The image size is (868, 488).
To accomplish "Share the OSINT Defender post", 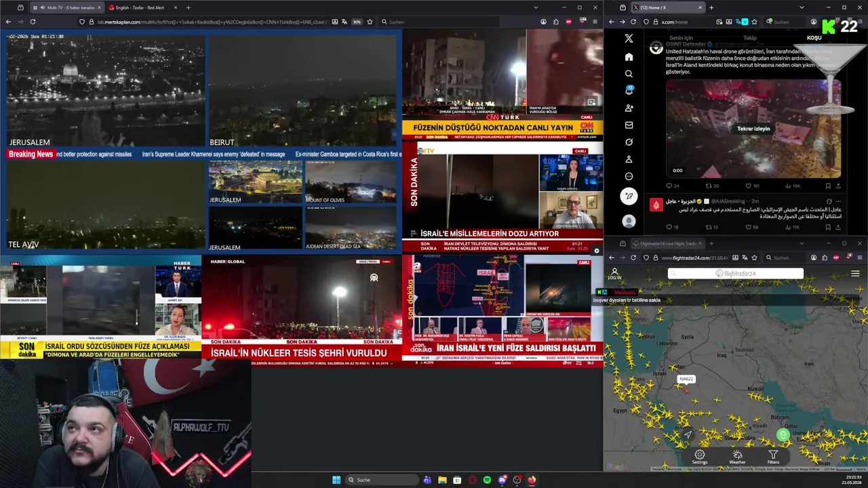I will click(838, 186).
